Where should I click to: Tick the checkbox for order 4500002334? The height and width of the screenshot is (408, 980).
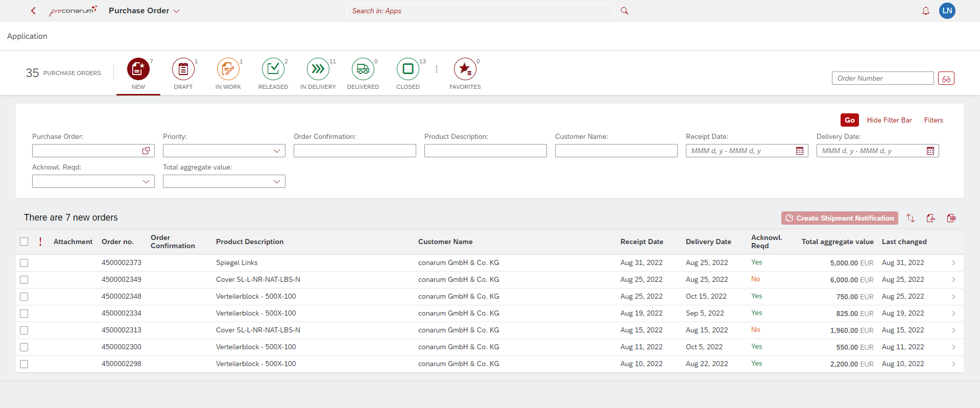click(24, 314)
